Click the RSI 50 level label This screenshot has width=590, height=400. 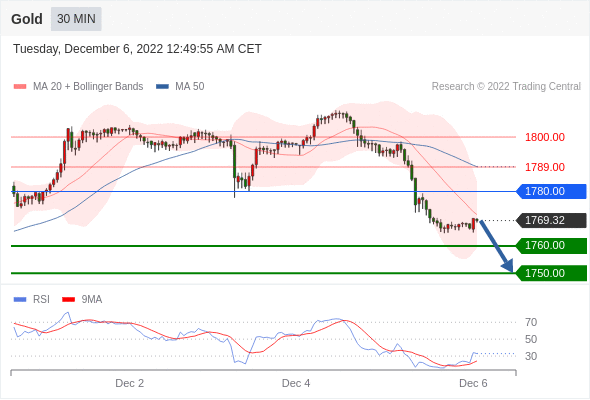coord(531,339)
